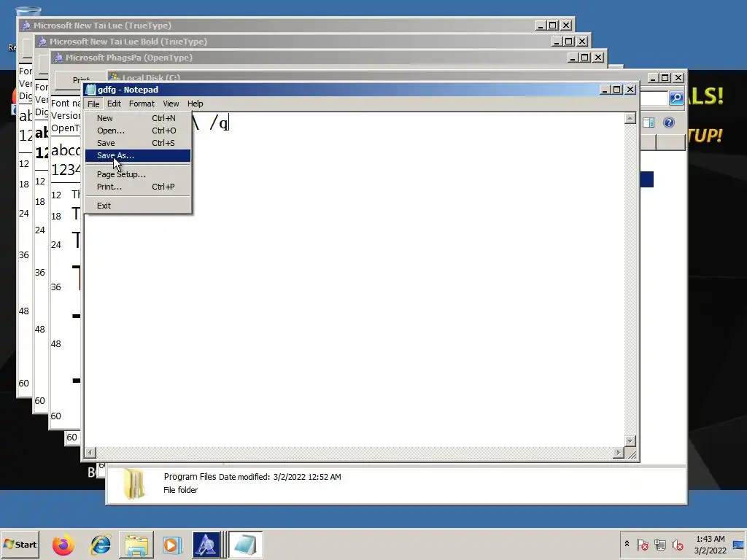Screen dimensions: 747x560
Task: Close the File menu via File label
Action: [x=93, y=104]
